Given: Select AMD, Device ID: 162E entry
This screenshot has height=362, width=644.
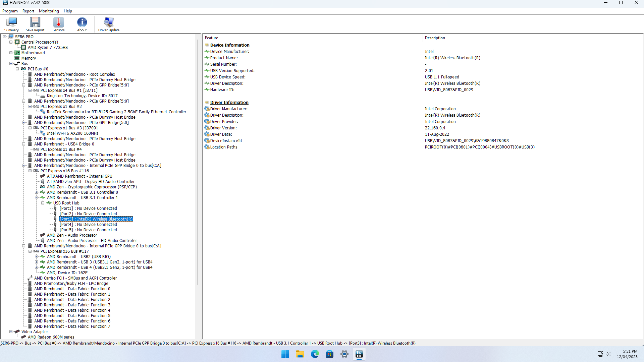Looking at the screenshot, I should (67, 273).
